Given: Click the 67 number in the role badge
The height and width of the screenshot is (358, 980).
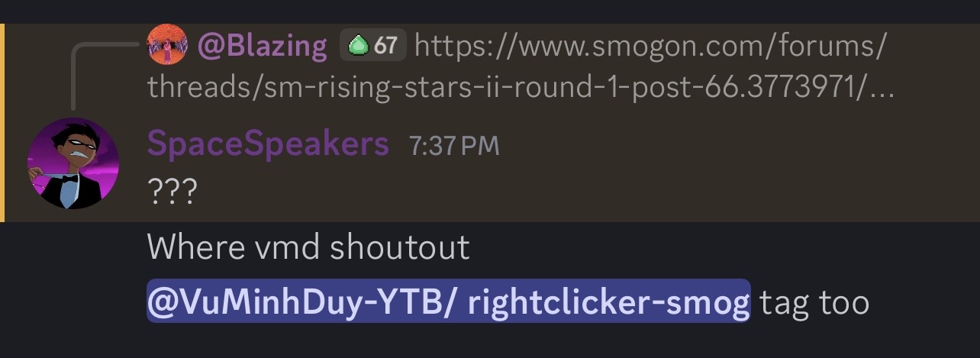Looking at the screenshot, I should tap(385, 47).
